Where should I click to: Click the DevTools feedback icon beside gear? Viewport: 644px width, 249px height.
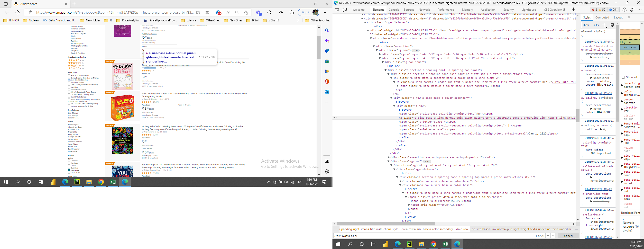pos(632,10)
